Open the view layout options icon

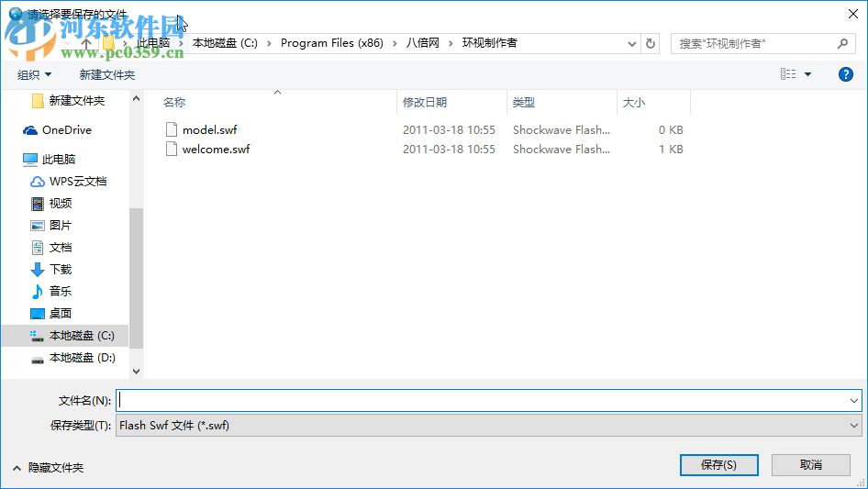[788, 74]
